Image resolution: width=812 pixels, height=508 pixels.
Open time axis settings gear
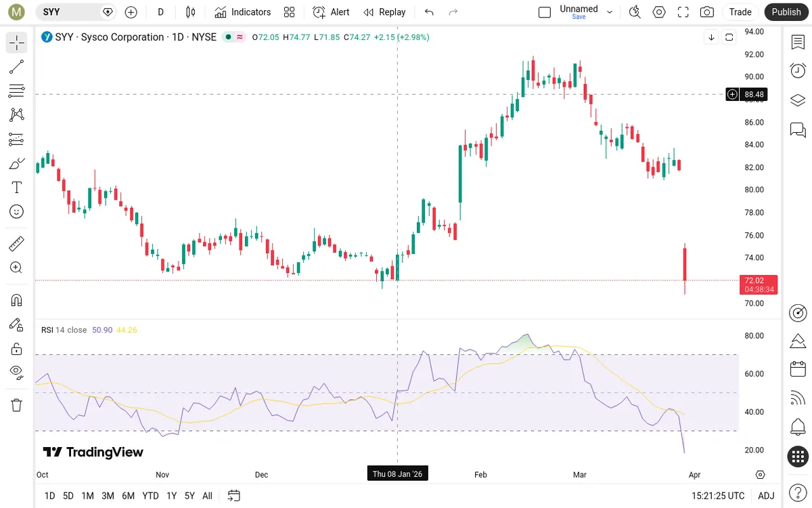761,475
